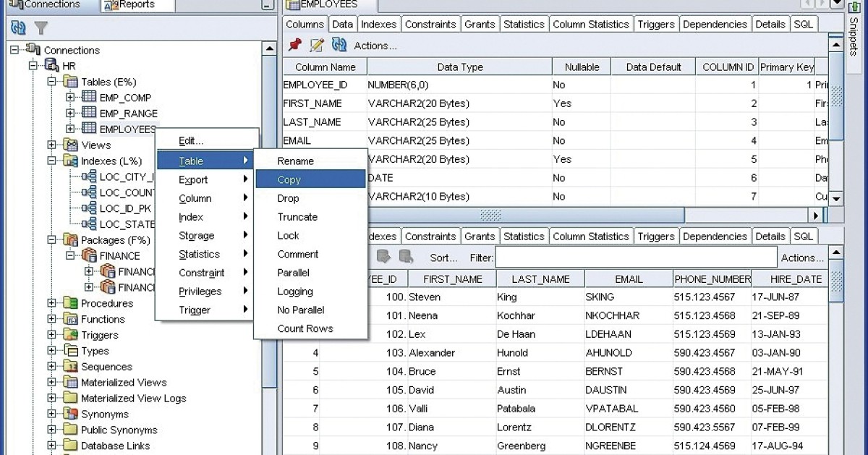The width and height of the screenshot is (868, 455).
Task: Select Rename in the Table submenu
Action: 310,161
